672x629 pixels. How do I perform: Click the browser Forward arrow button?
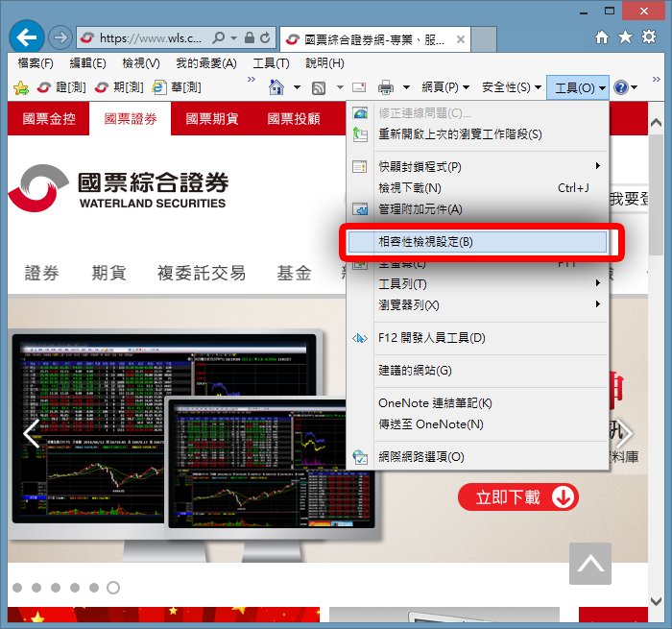tap(60, 37)
